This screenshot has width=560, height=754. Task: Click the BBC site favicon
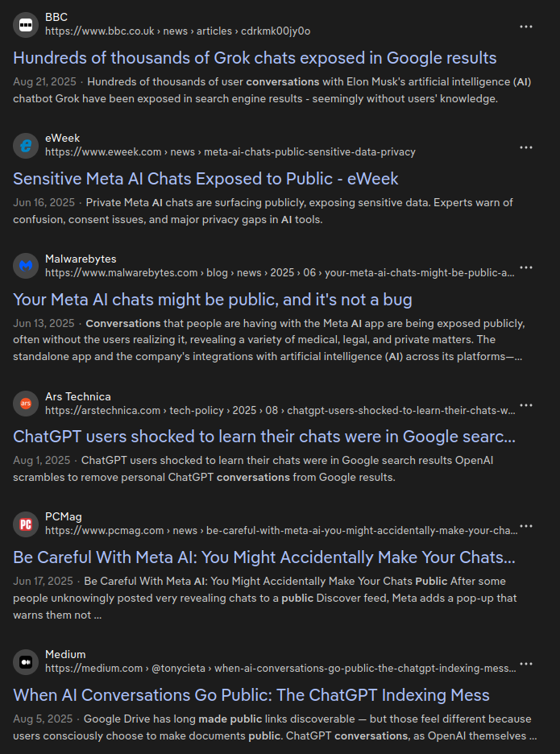point(26,24)
